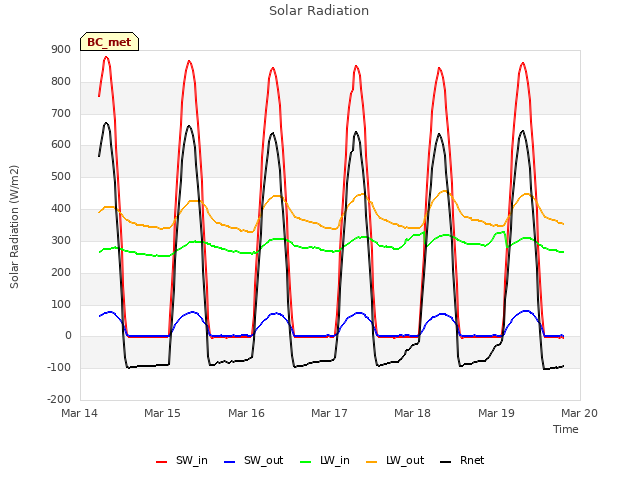Click the Time axis title
This screenshot has height=480, width=640.
pyautogui.click(x=566, y=429)
